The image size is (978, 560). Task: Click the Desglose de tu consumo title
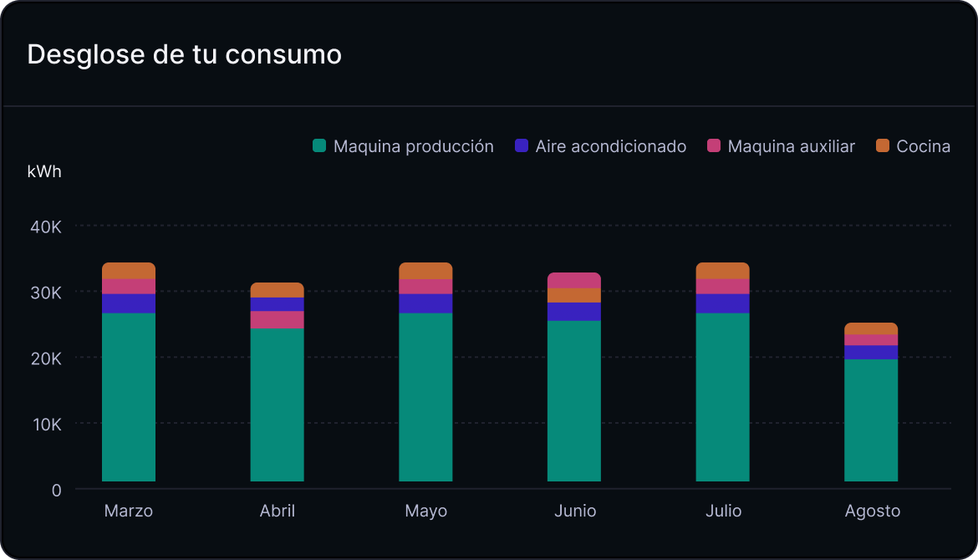[x=184, y=54]
